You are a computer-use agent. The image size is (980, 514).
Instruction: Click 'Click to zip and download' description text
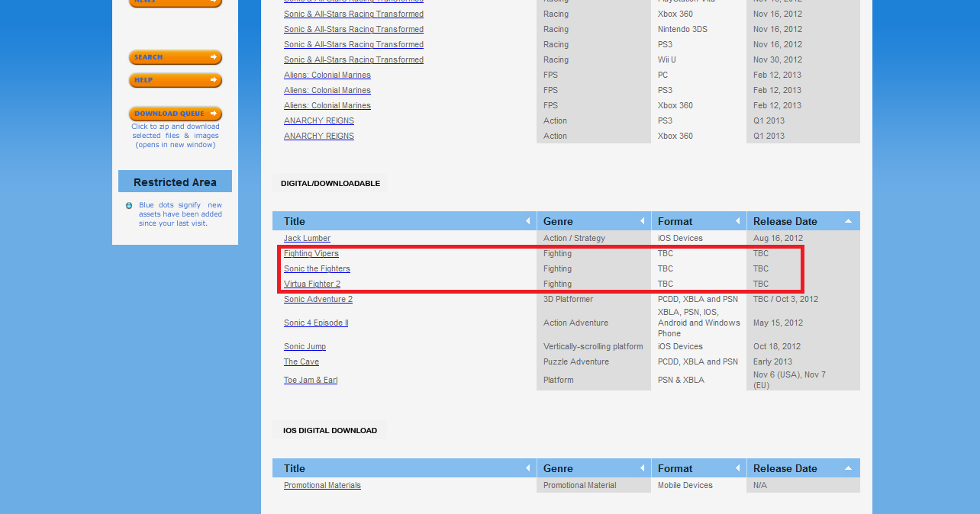pyautogui.click(x=176, y=136)
